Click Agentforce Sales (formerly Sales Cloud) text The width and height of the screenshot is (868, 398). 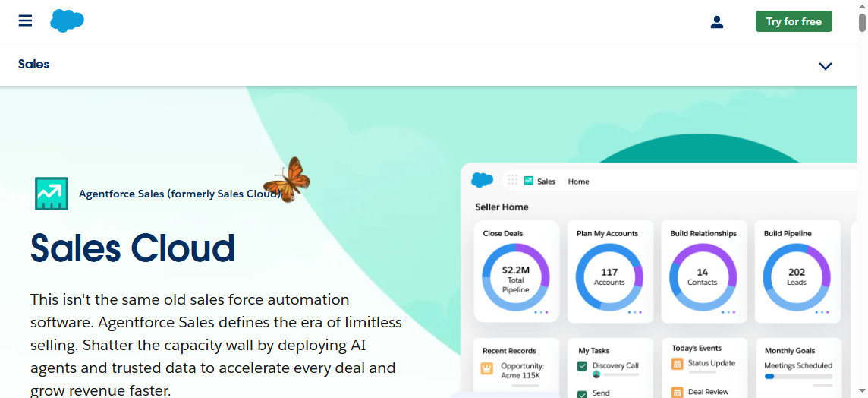pos(180,194)
